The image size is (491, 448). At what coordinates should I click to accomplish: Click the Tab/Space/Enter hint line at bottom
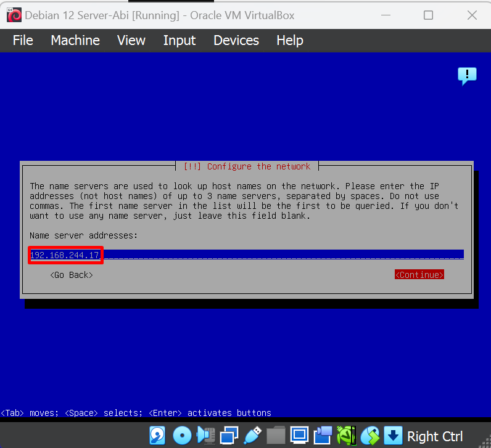(136, 413)
